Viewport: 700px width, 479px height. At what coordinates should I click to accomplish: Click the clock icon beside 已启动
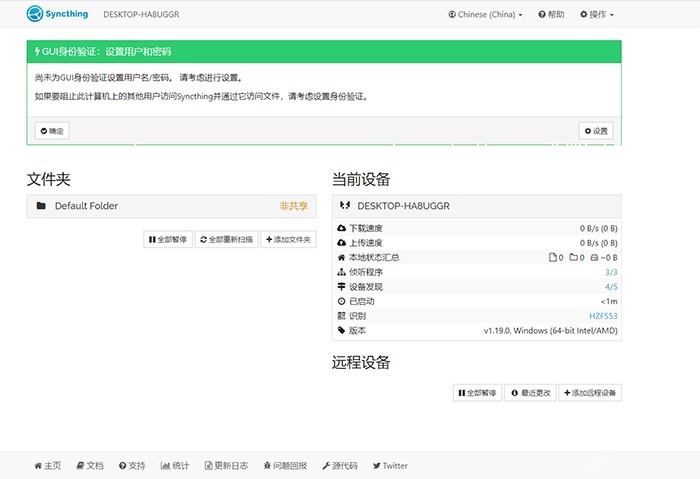click(342, 301)
